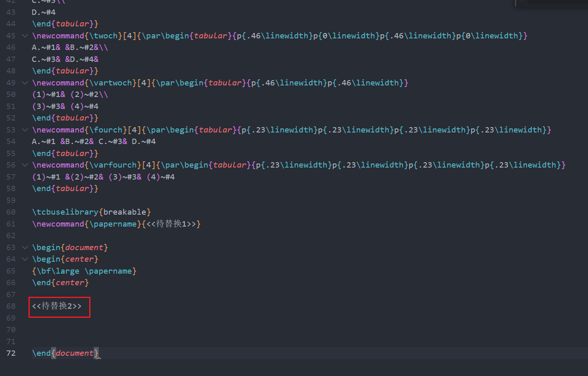Click the word breakable in braces
The image size is (588, 376).
point(124,212)
